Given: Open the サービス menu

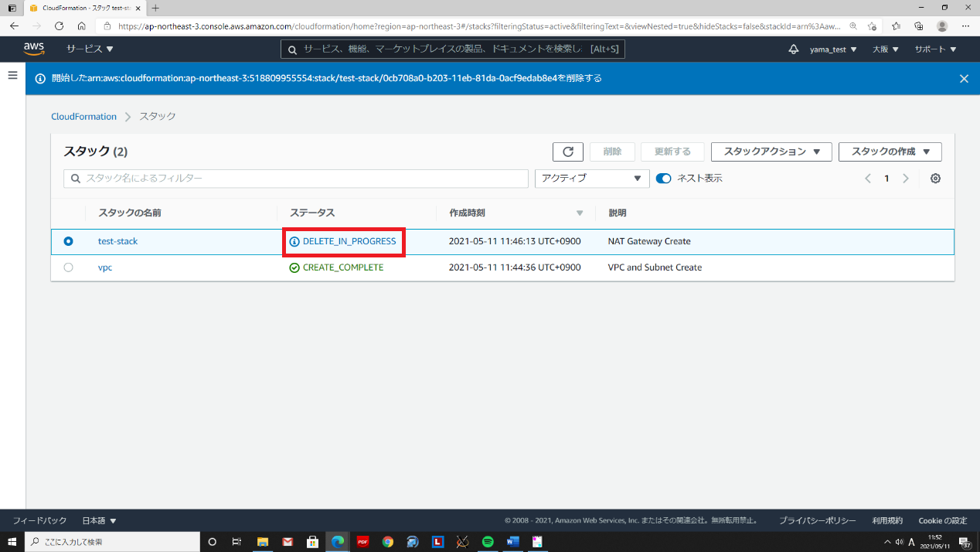Looking at the screenshot, I should pyautogui.click(x=90, y=49).
